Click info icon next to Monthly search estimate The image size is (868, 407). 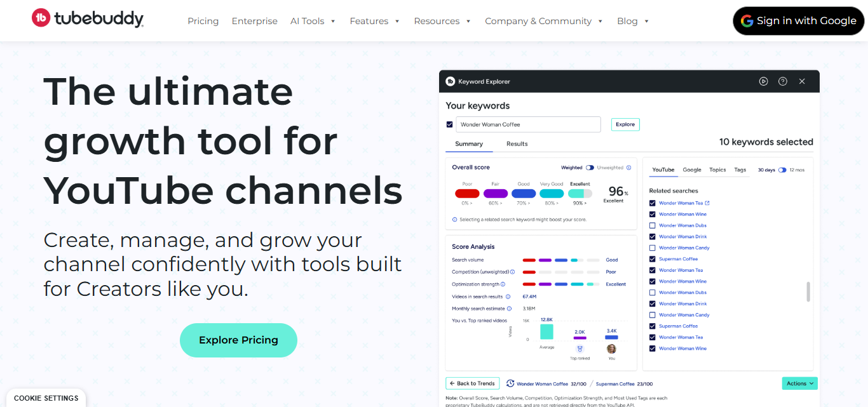pyautogui.click(x=509, y=309)
